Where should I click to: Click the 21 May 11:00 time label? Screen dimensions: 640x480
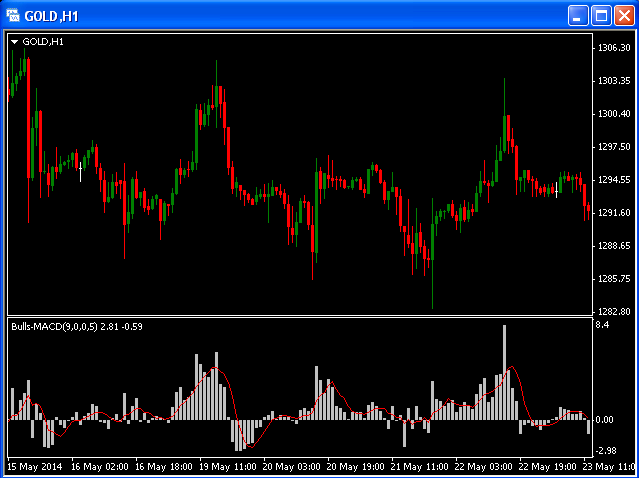pyautogui.click(x=420, y=467)
